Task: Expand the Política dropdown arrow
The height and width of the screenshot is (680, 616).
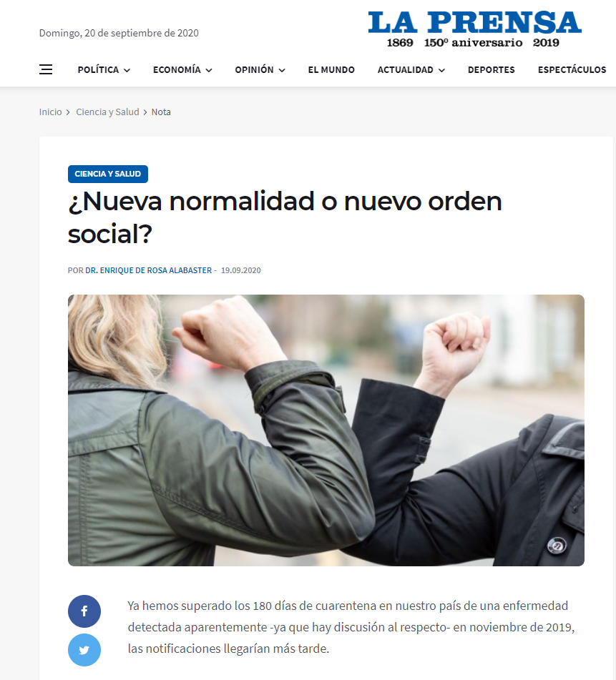Action: coord(127,70)
